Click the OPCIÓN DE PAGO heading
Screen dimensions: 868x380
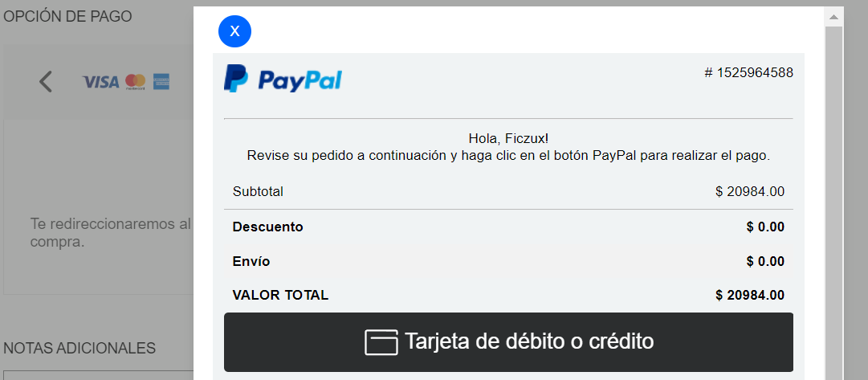click(x=67, y=17)
